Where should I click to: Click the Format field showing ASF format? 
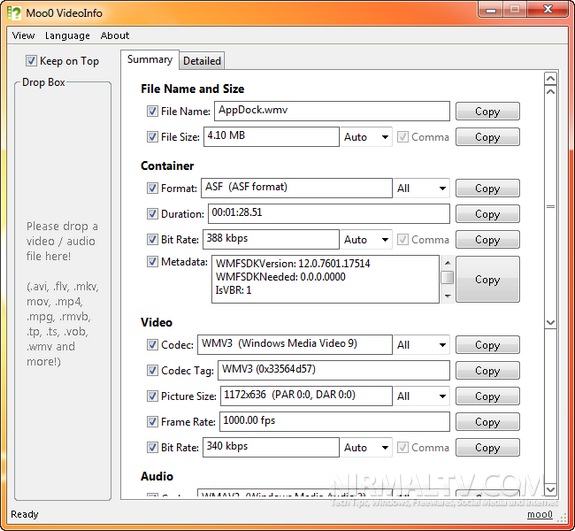click(297, 188)
